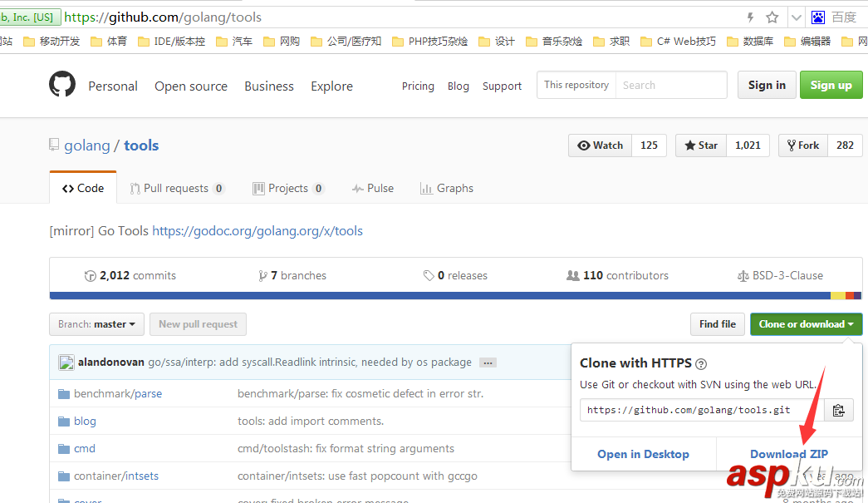
Task: Open the Personal nav menu item
Action: tap(113, 86)
